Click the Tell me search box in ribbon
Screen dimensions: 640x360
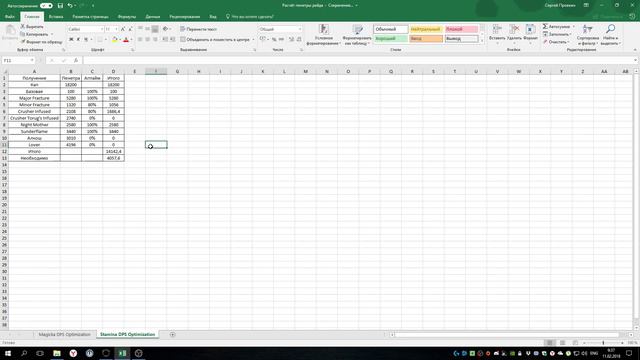point(250,17)
